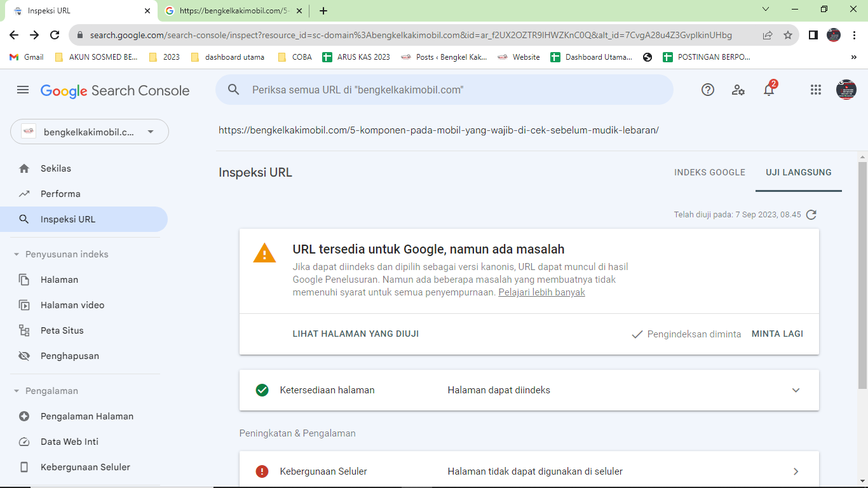Open the dashboard utama bookmark folder
Viewport: 868px width, 488px height.
(x=228, y=57)
